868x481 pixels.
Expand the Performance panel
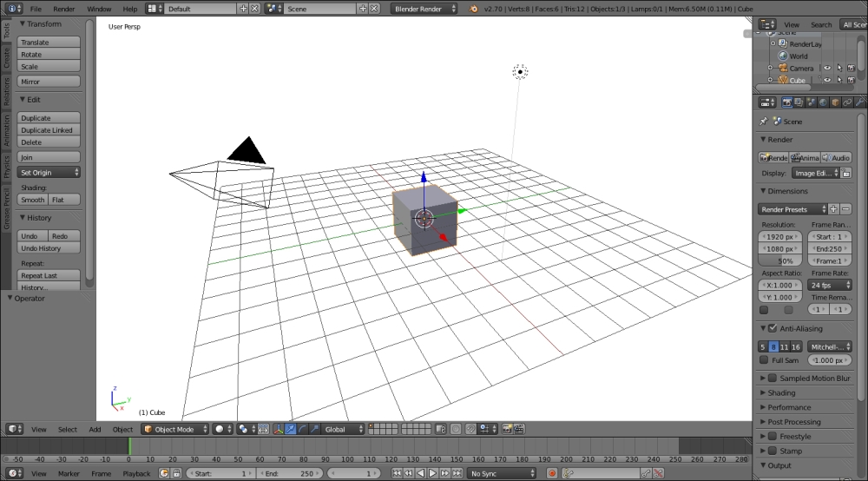(x=789, y=407)
